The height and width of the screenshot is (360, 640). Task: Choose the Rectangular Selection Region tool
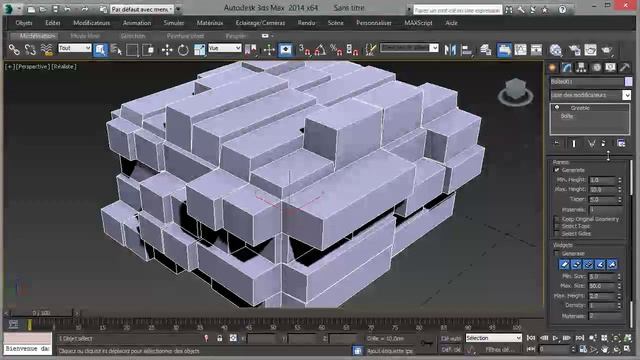coord(132,50)
